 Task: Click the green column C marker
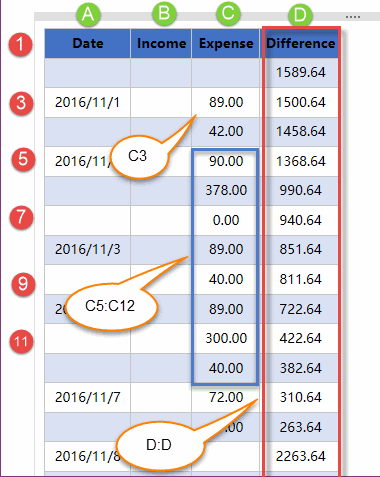click(x=228, y=14)
